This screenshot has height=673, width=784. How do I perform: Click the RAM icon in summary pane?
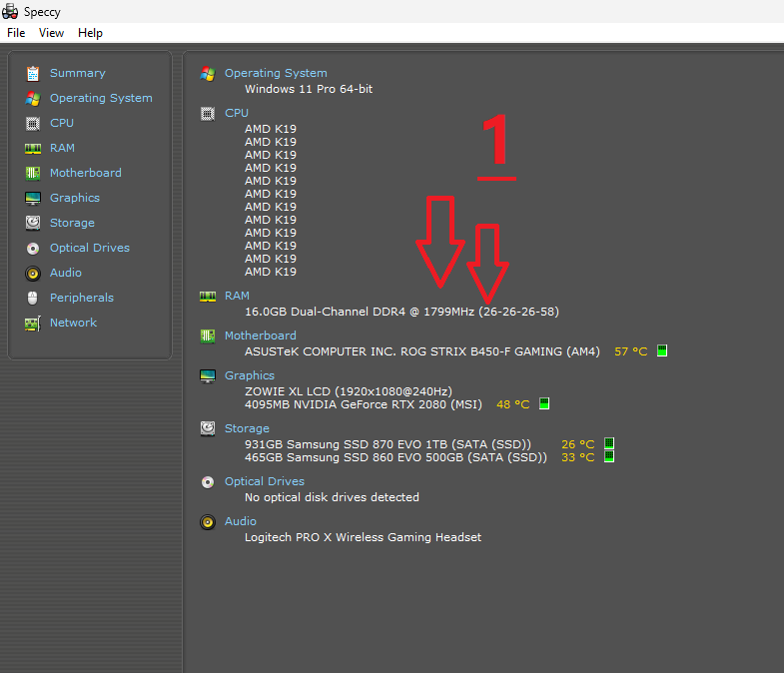coord(208,297)
